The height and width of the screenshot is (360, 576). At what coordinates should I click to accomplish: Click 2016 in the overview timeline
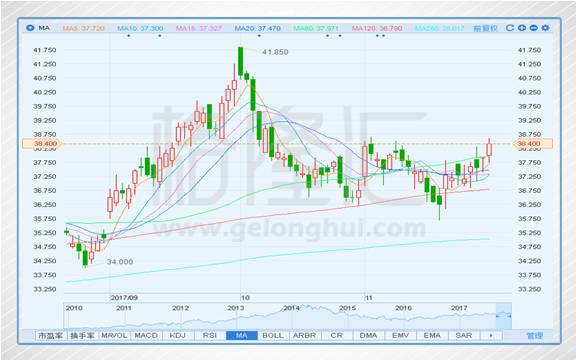coord(403,308)
